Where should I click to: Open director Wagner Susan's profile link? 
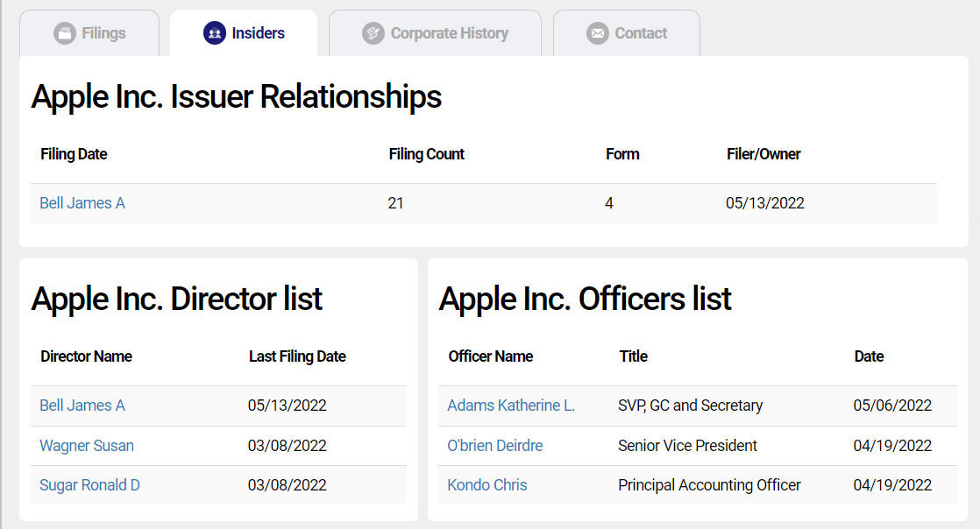87,446
